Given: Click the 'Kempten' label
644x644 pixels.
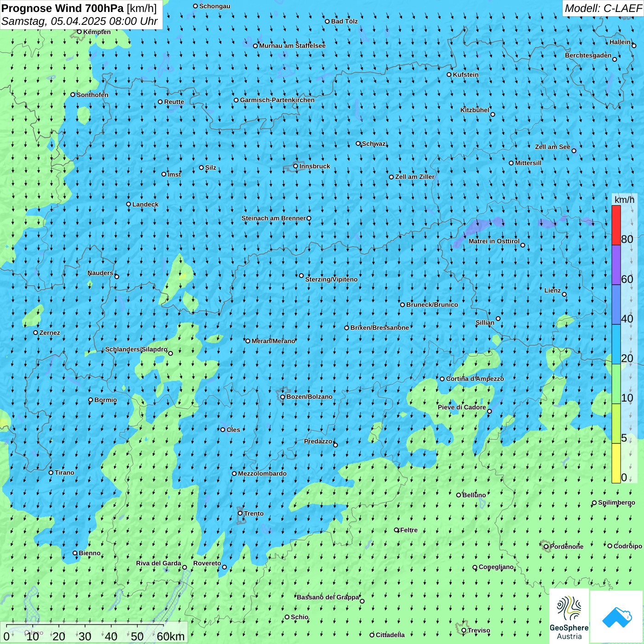Looking at the screenshot, I should pos(97,32).
